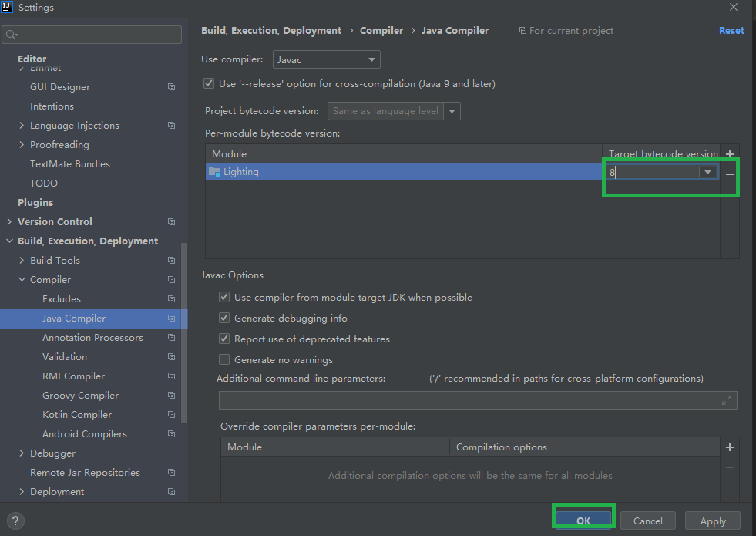Click the Cancel button
756x536 pixels.
tap(647, 521)
